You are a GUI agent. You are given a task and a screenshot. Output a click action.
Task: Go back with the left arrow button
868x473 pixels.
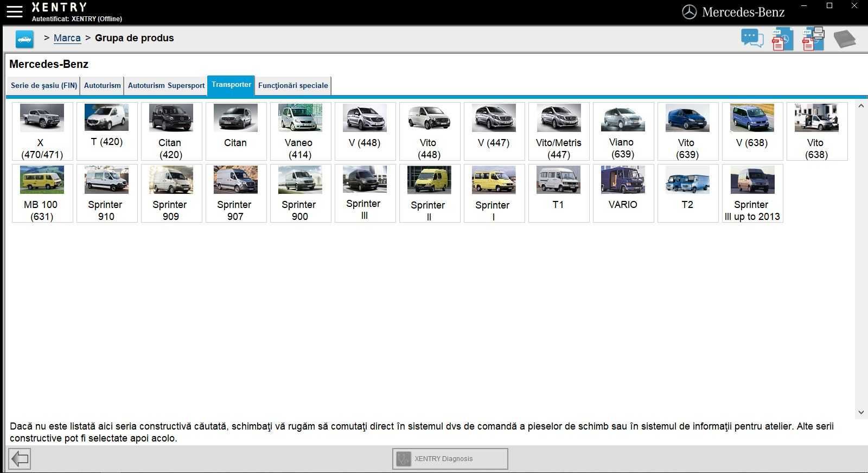pyautogui.click(x=20, y=459)
